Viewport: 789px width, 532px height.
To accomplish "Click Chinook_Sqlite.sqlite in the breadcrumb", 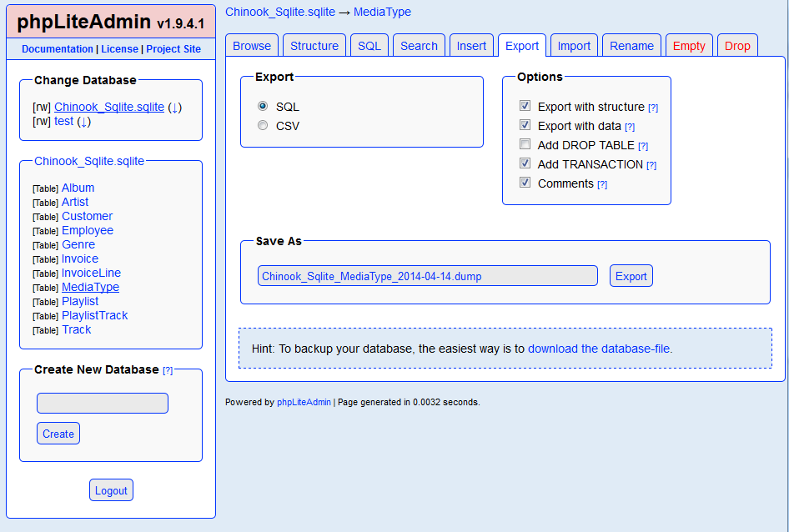I will [x=280, y=12].
